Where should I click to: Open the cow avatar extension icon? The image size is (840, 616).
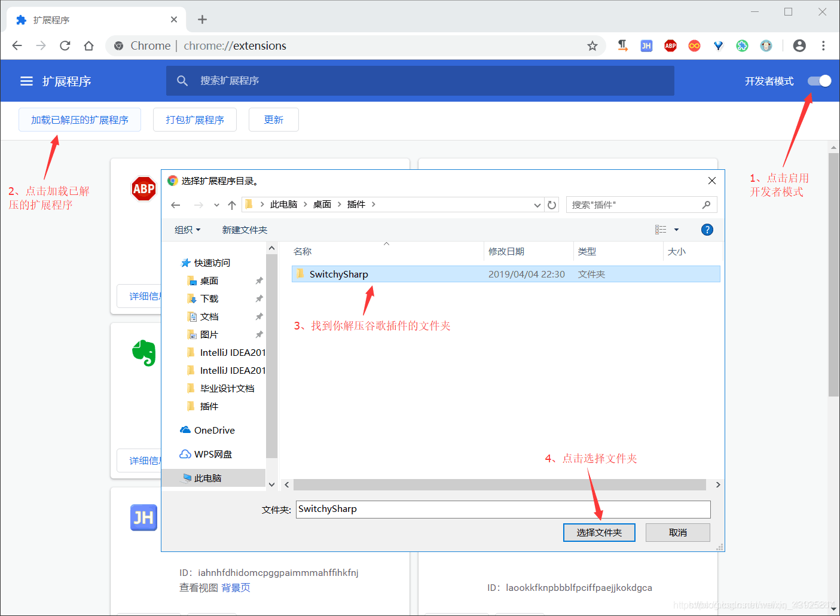[766, 45]
